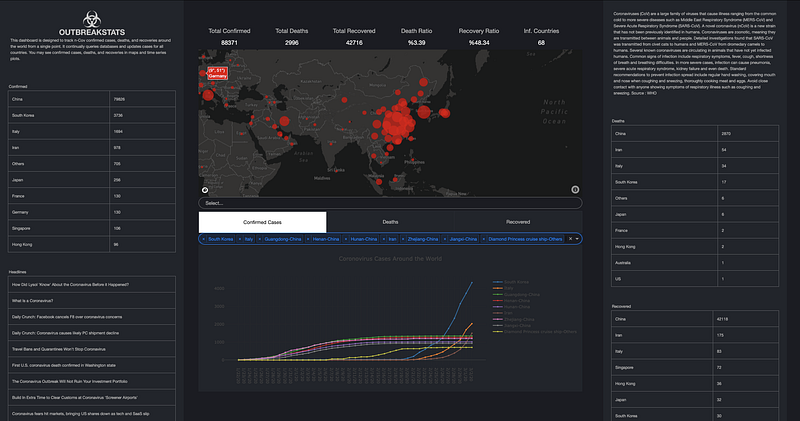Open the map attribution info icon
The width and height of the screenshot is (800, 421).
tap(575, 189)
